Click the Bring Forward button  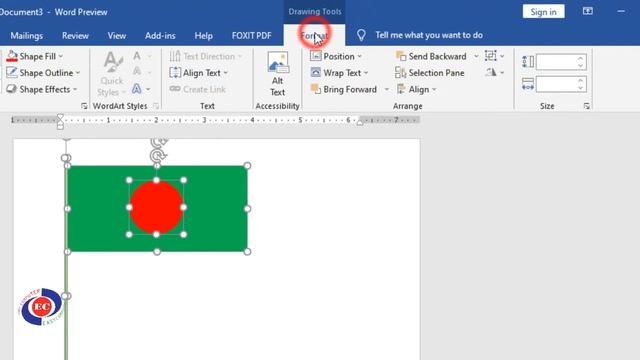(344, 89)
